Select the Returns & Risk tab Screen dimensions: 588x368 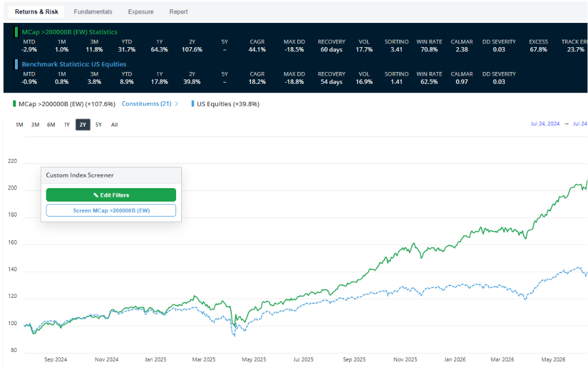(x=37, y=12)
